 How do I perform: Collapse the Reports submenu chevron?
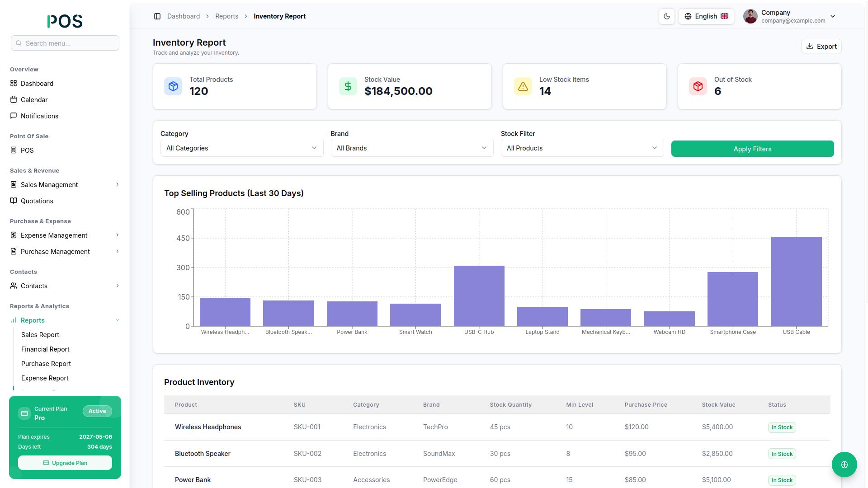(118, 320)
